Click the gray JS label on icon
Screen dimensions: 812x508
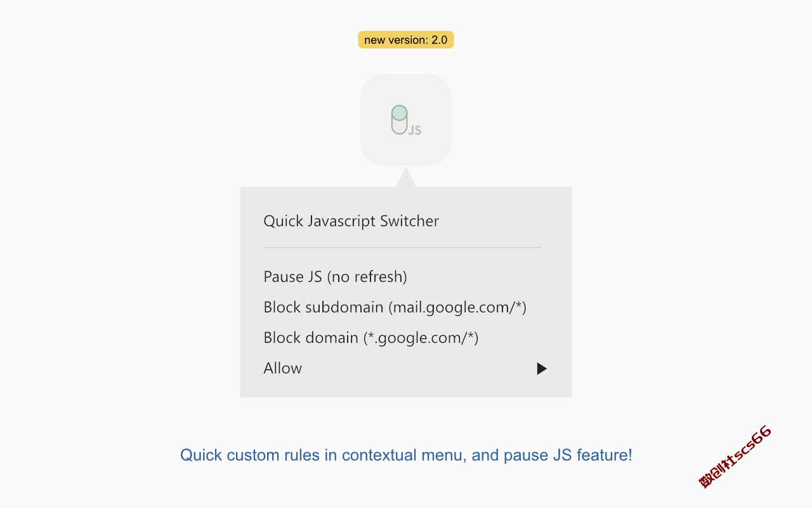[415, 130]
